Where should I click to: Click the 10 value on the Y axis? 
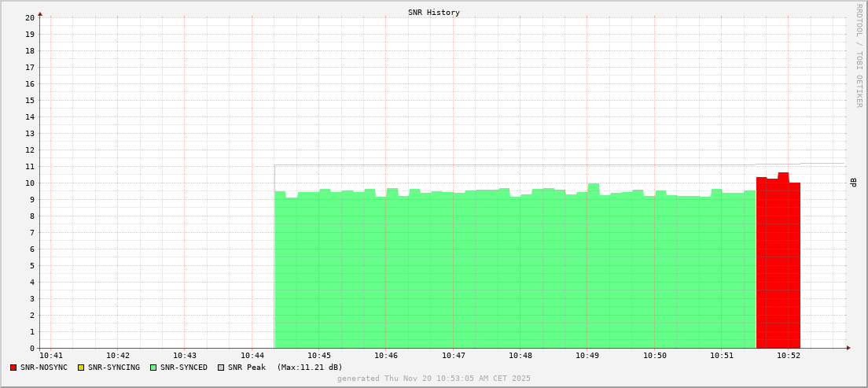[30, 183]
